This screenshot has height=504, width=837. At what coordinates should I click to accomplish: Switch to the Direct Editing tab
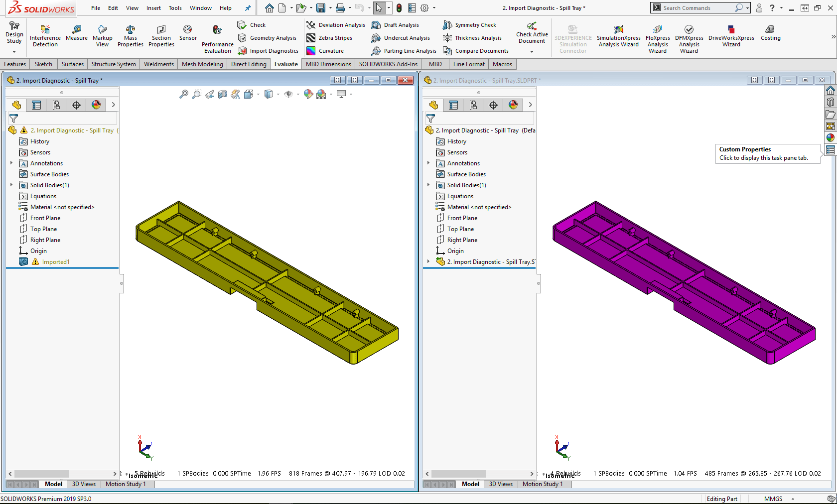click(249, 64)
